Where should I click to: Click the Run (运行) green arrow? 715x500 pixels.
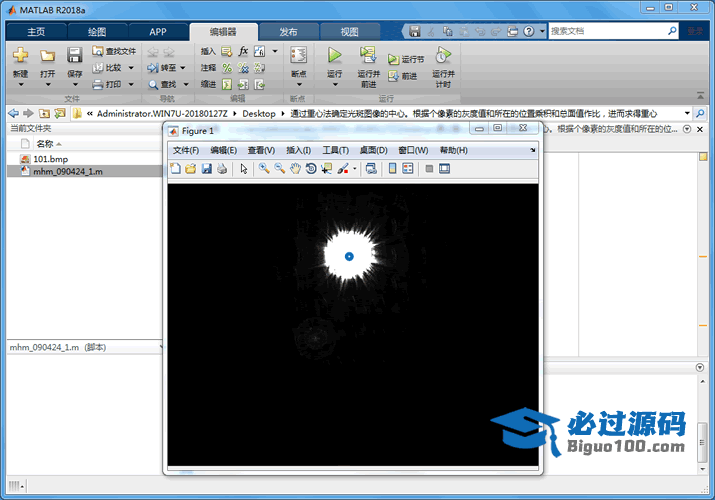(334, 56)
